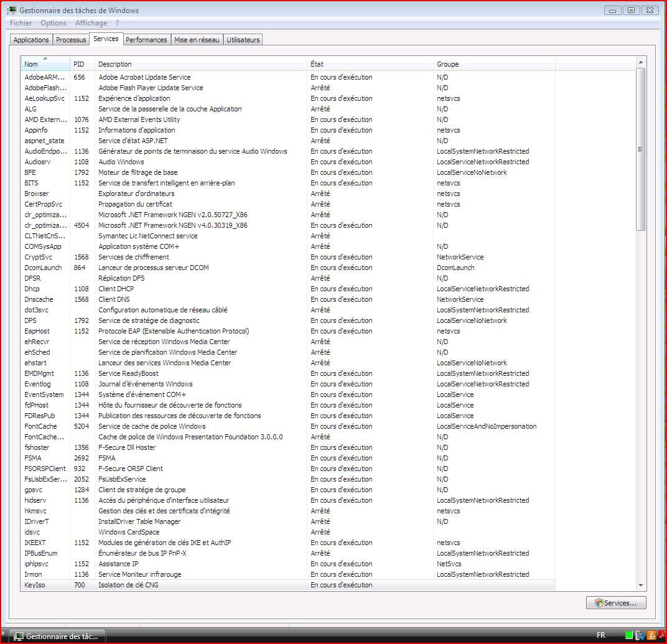
Task: Select the AudioEndpo... service row
Action: [287, 151]
